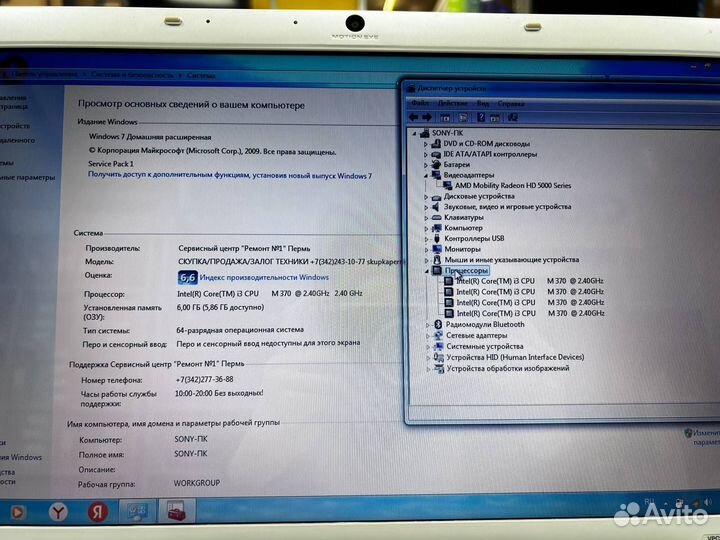720x540 pixels.
Task: Open the Справка menu
Action: click(511, 104)
